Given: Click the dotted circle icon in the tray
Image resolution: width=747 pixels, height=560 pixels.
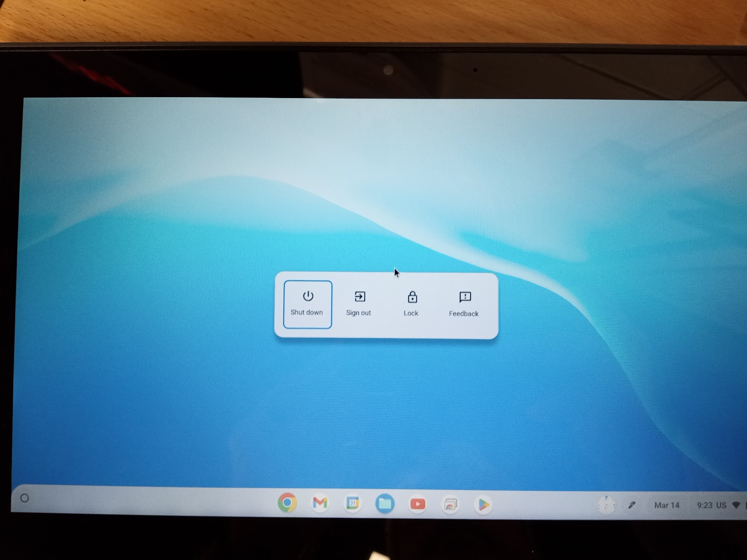Looking at the screenshot, I should click(606, 505).
